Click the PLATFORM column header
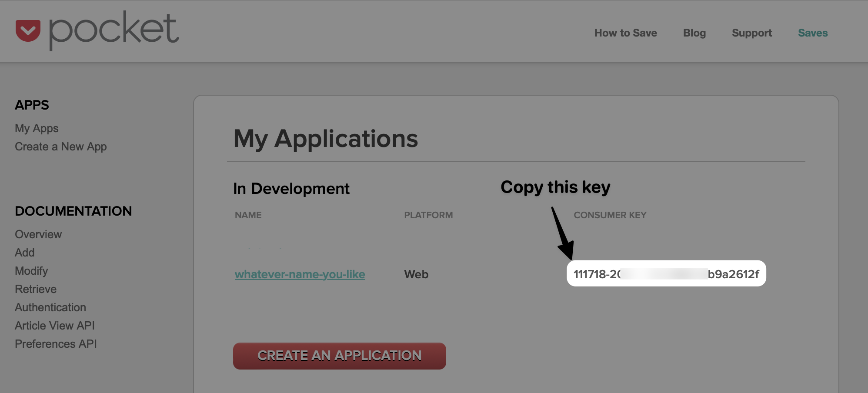The height and width of the screenshot is (393, 868). pos(428,215)
